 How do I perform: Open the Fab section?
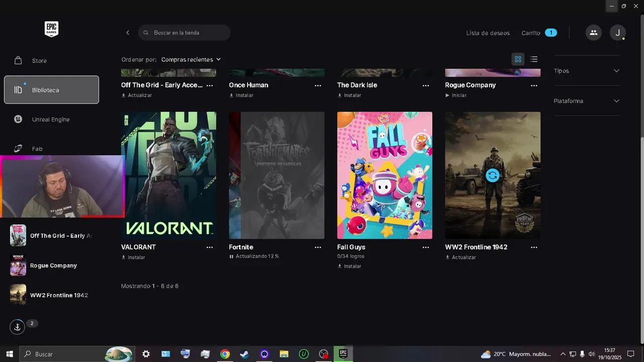pyautogui.click(x=51, y=148)
